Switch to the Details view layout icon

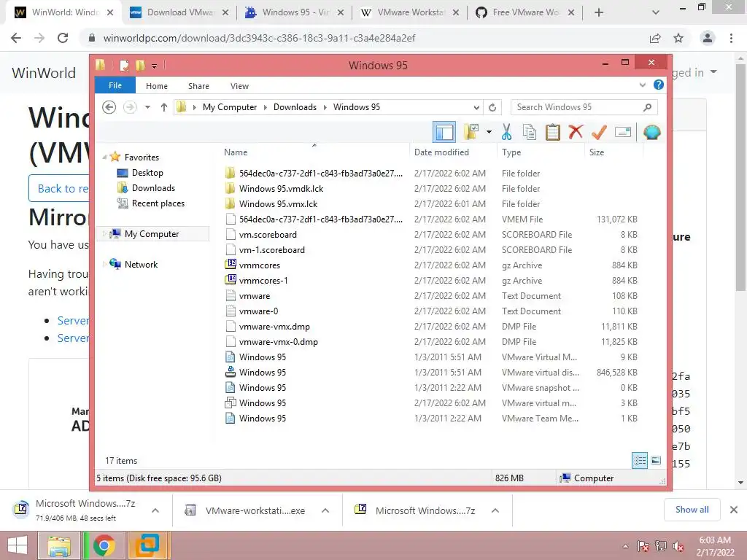coord(639,460)
